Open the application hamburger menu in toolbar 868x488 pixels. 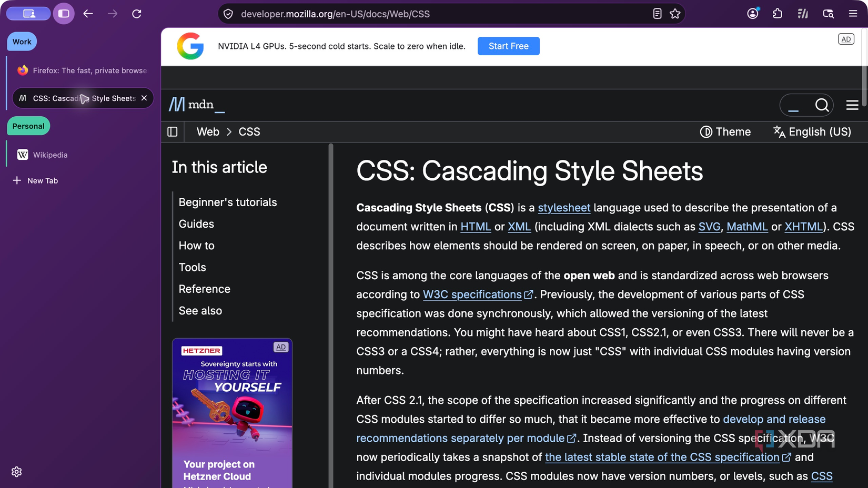853,14
